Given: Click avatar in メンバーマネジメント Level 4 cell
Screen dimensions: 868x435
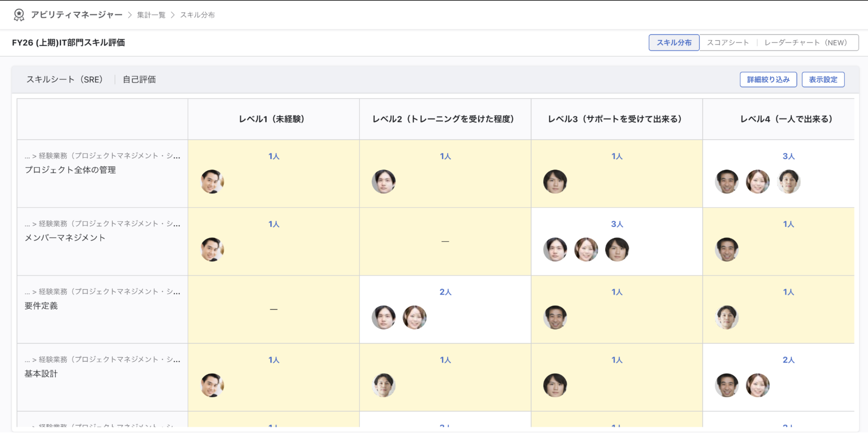Looking at the screenshot, I should pos(727,249).
